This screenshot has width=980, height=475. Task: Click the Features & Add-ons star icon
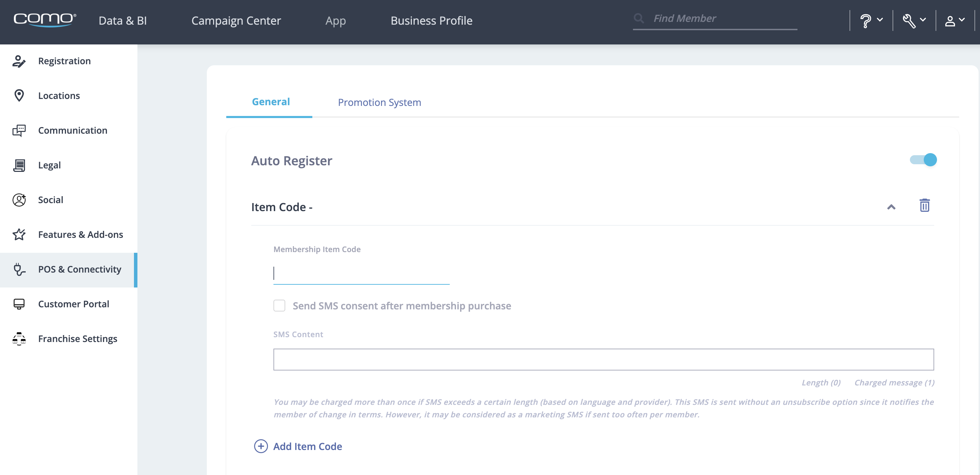coord(19,234)
